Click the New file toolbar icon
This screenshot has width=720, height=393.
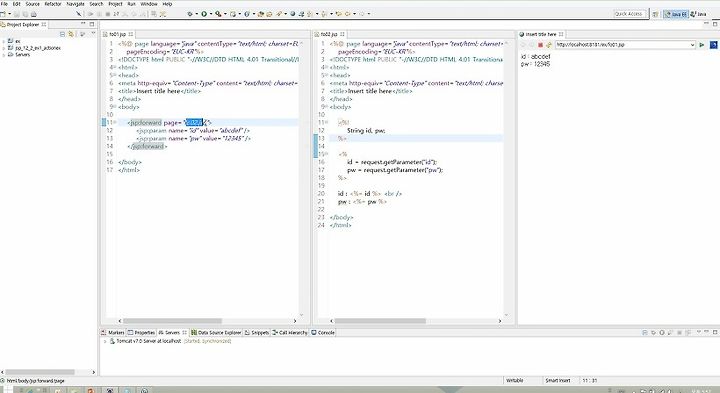3,14
